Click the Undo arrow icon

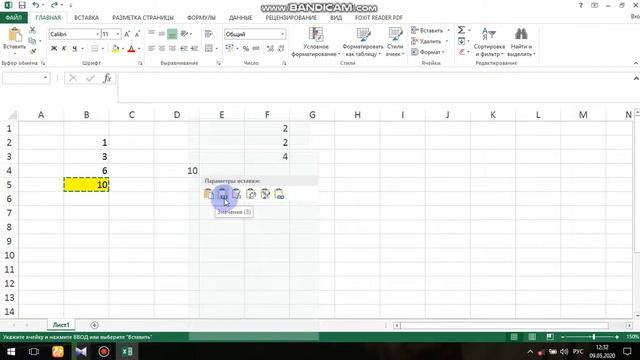36,5
